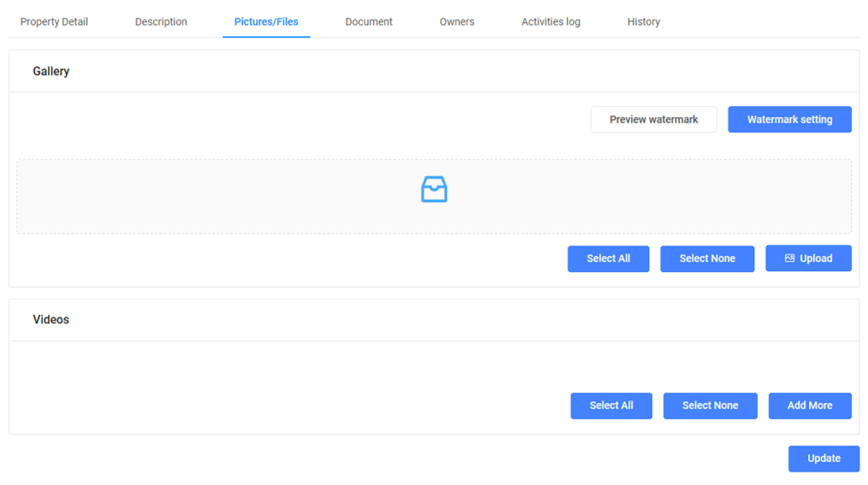View the Activities log tab

[550, 21]
